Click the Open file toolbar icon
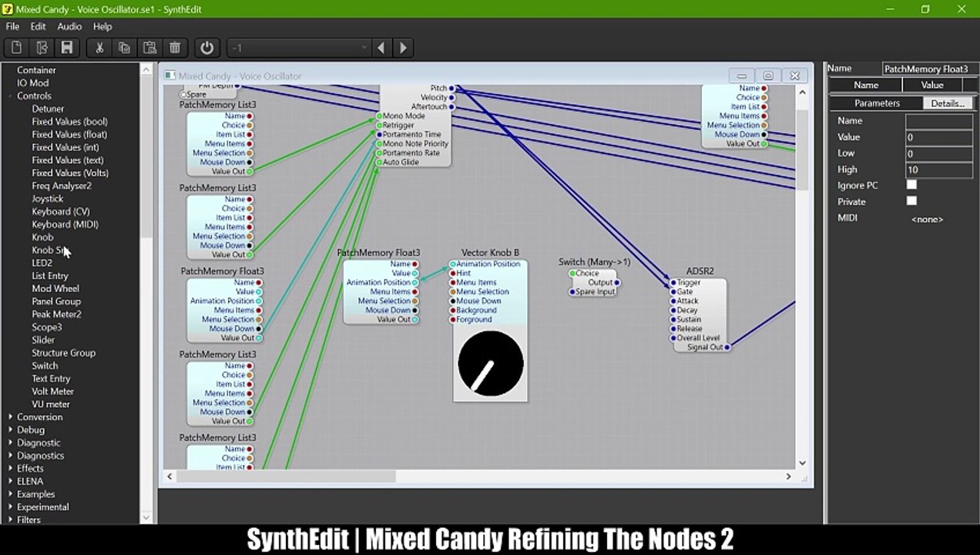This screenshot has width=980, height=555. [42, 48]
